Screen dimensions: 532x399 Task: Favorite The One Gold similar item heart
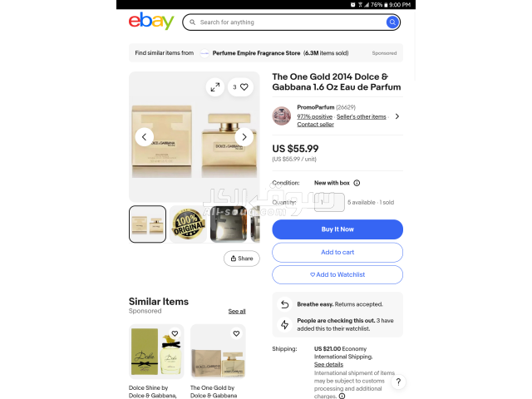236,333
